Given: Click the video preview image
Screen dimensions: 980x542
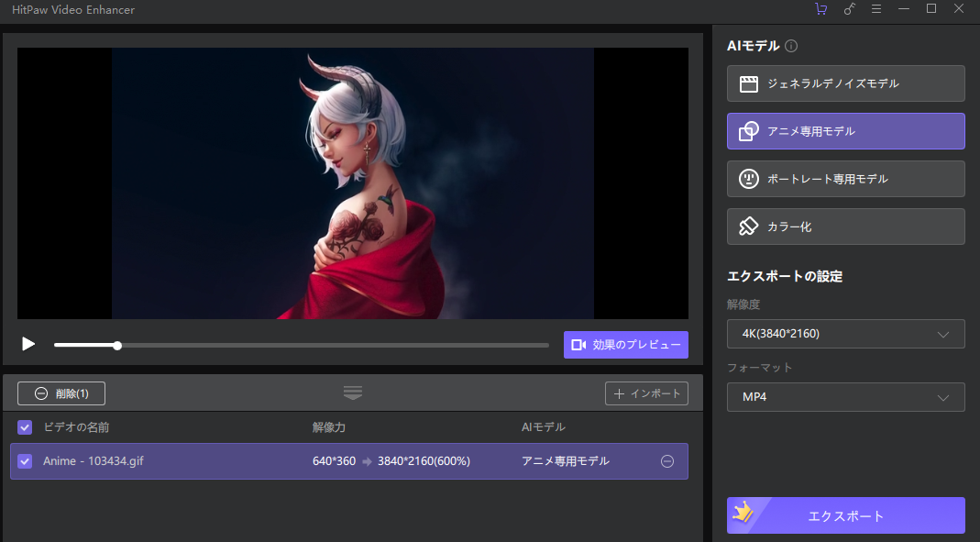Looking at the screenshot, I should [x=353, y=183].
